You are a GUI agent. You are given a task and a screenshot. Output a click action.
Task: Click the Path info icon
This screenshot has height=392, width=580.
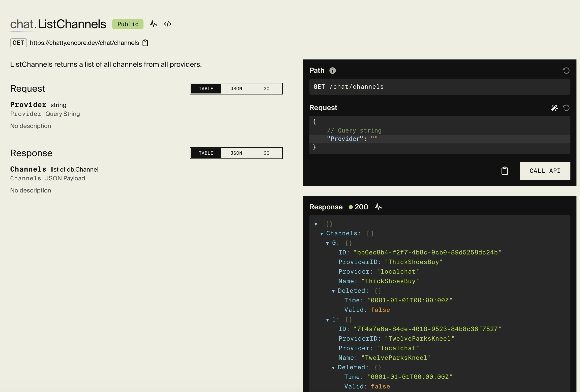pyautogui.click(x=333, y=71)
